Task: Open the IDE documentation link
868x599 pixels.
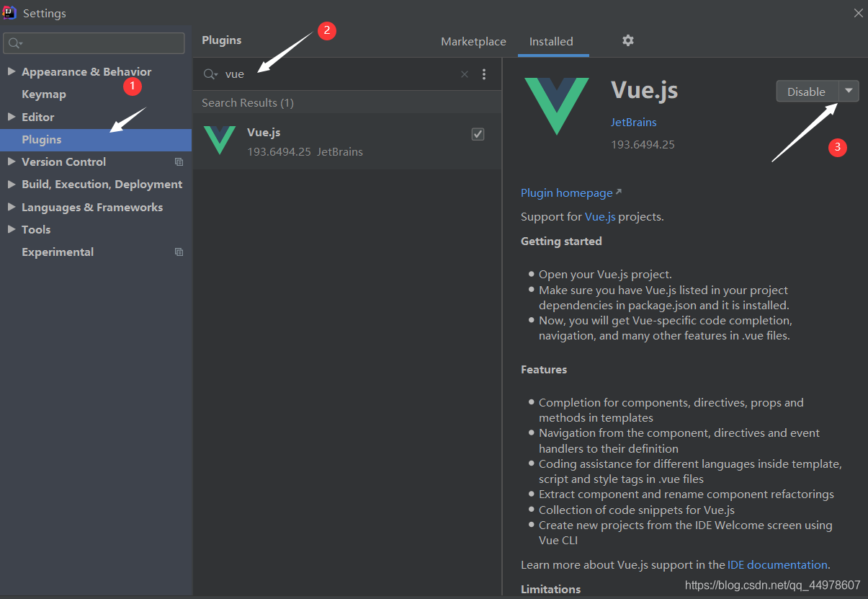Action: (x=777, y=565)
